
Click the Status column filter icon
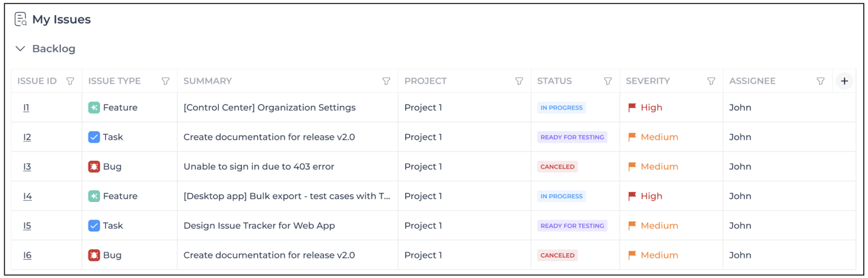pos(608,81)
